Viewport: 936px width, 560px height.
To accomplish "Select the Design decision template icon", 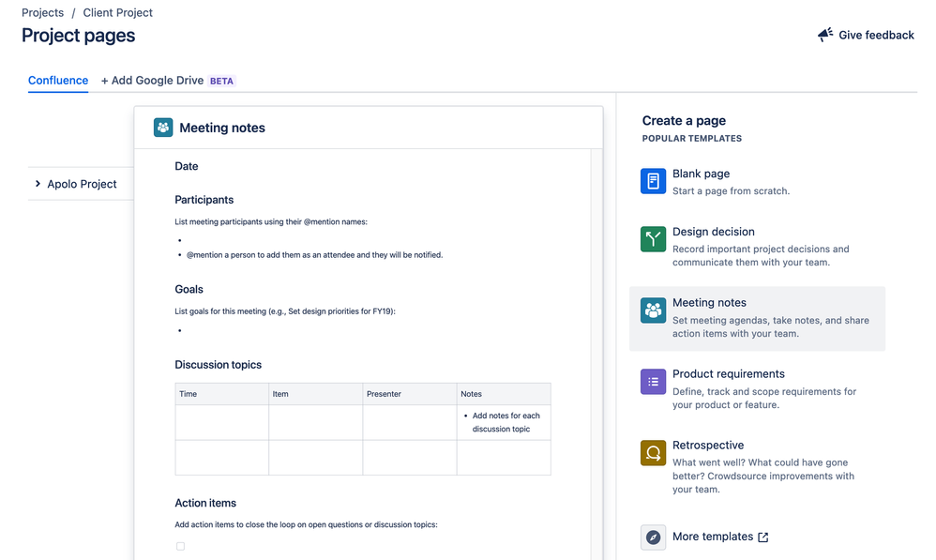I will pyautogui.click(x=653, y=238).
